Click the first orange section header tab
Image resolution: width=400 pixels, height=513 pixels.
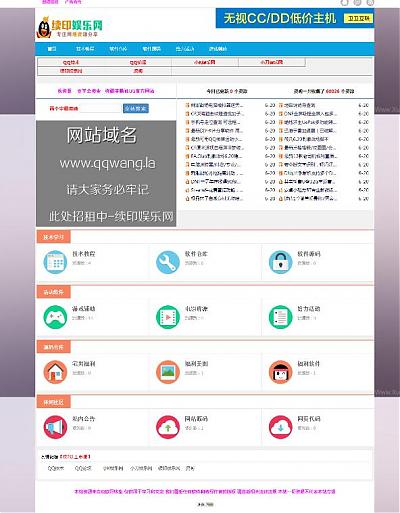(x=53, y=237)
